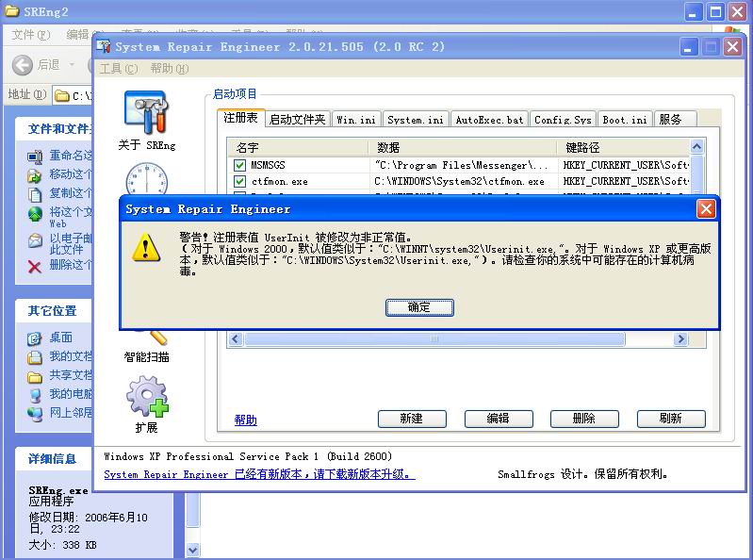753x560 pixels.
Task: Open the 扩展 gear icon
Action: point(147,396)
